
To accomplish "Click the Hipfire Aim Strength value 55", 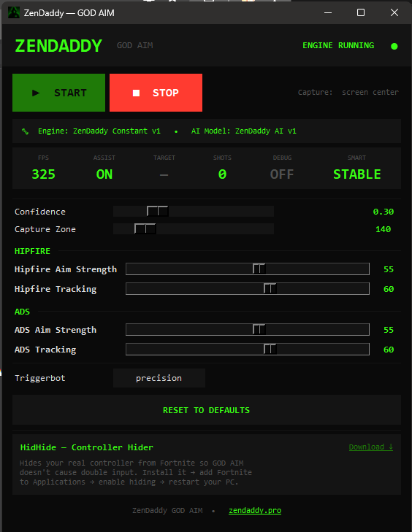I will [389, 269].
